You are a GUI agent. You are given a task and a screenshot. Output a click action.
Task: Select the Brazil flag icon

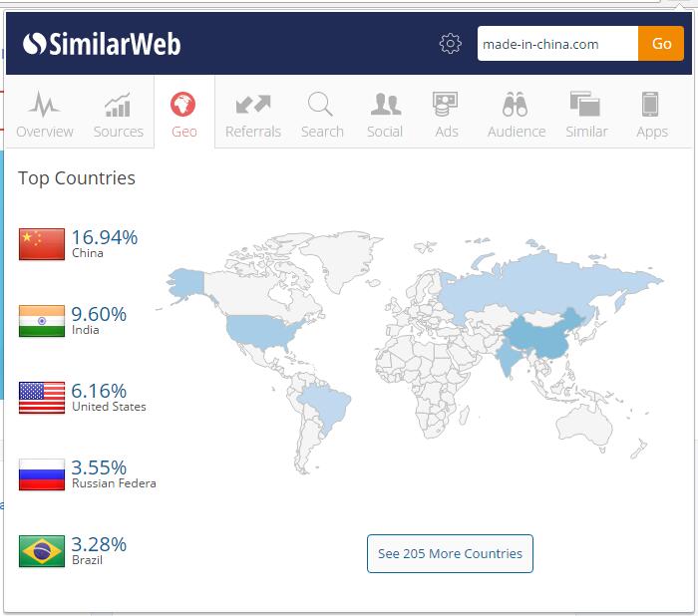(42, 551)
